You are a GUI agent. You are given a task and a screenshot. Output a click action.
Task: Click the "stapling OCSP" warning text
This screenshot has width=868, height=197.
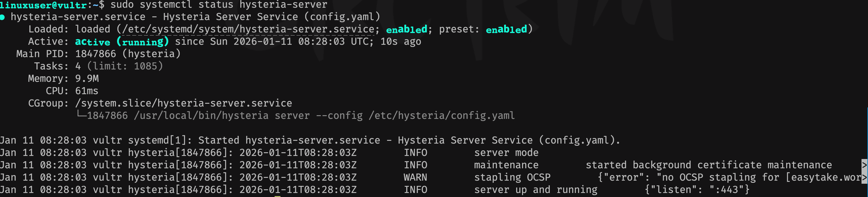point(512,178)
